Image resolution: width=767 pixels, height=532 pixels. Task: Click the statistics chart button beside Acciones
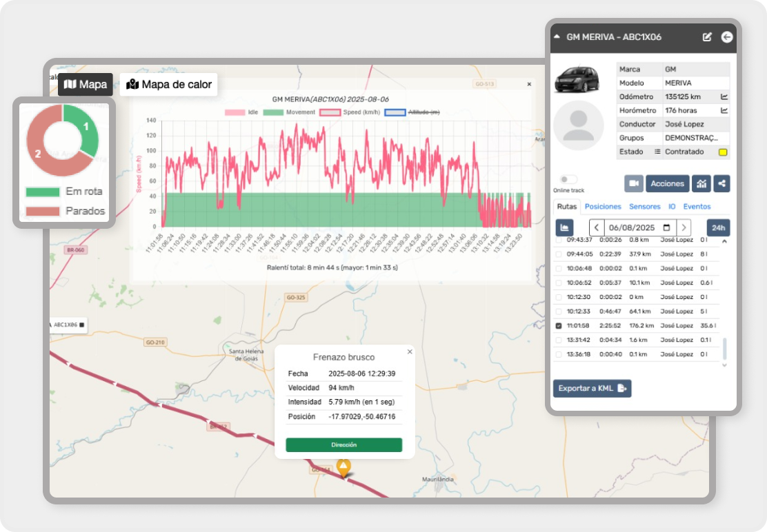point(701,184)
